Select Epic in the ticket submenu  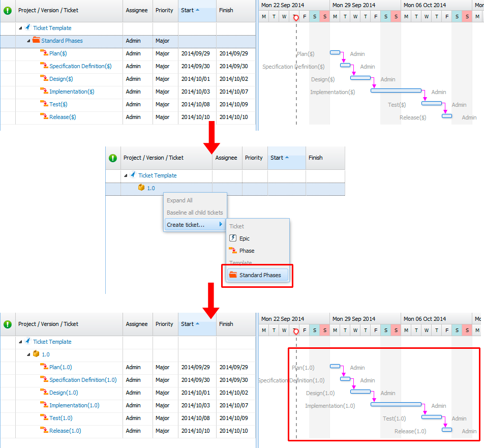tap(245, 238)
